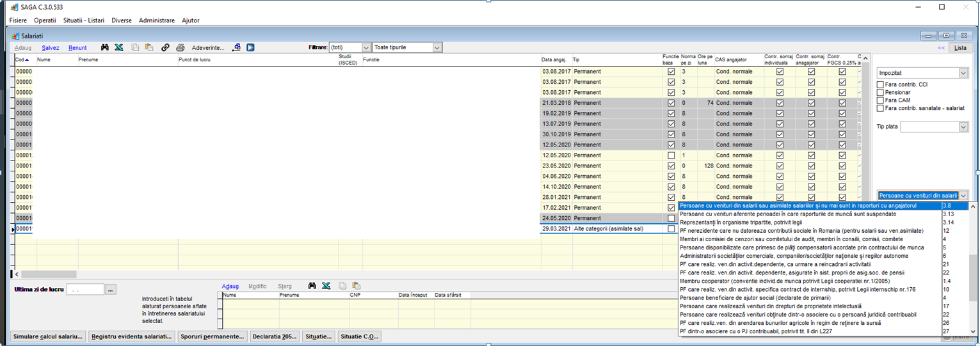Open the Diverse menu

[122, 20]
